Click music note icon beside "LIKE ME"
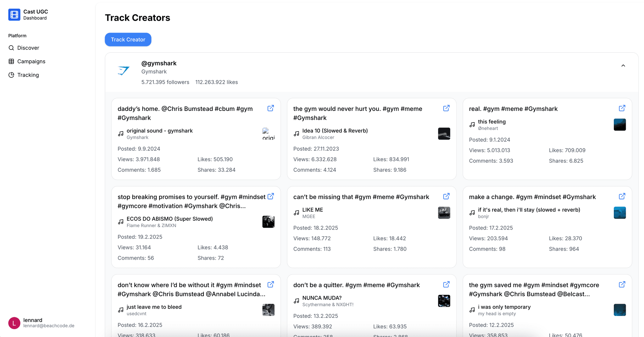 pos(296,213)
